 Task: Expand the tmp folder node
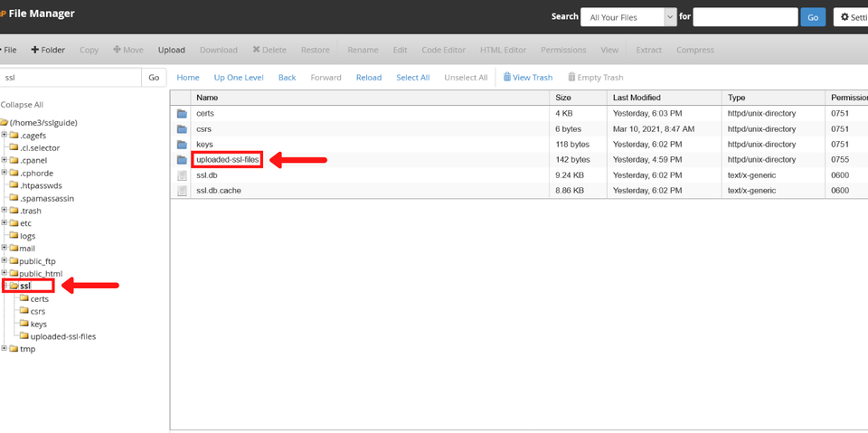(5, 349)
